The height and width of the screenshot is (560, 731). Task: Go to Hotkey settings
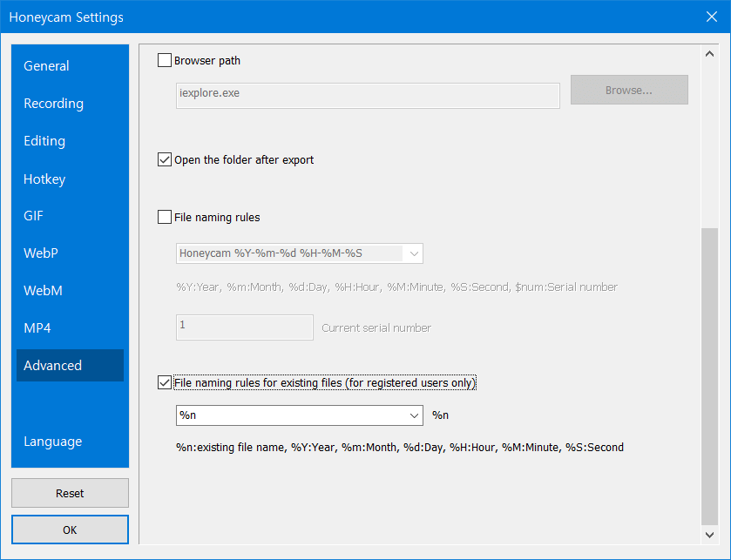click(44, 179)
